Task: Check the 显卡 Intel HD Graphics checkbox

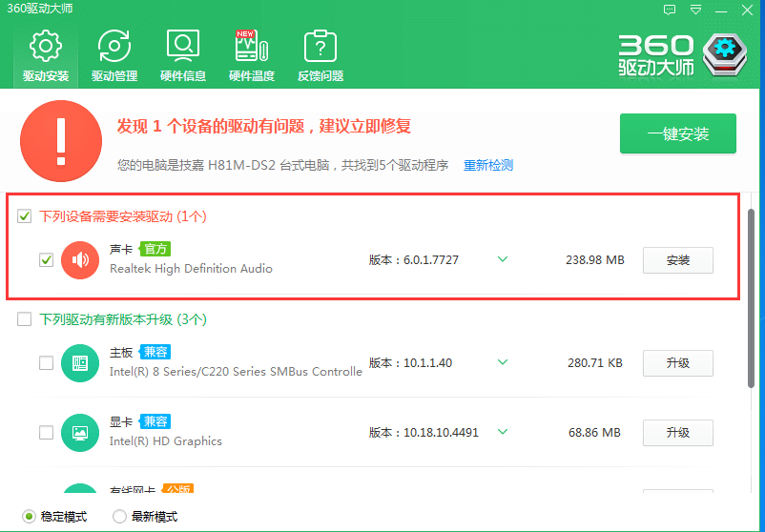Action: (47, 433)
